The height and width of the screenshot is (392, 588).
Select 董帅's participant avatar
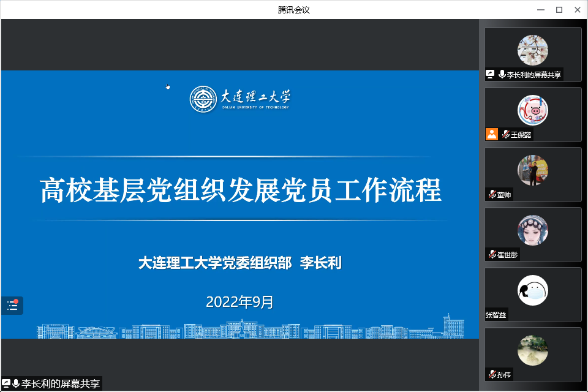[532, 170]
